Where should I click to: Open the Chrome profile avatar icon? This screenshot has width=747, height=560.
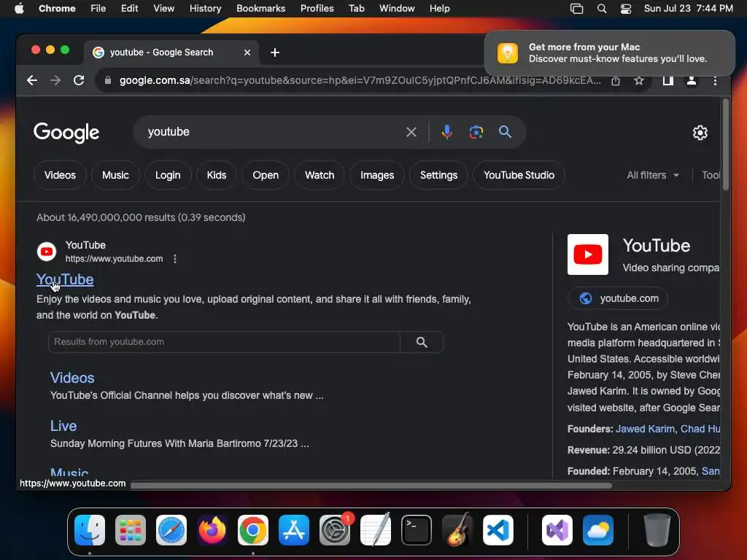pyautogui.click(x=692, y=81)
